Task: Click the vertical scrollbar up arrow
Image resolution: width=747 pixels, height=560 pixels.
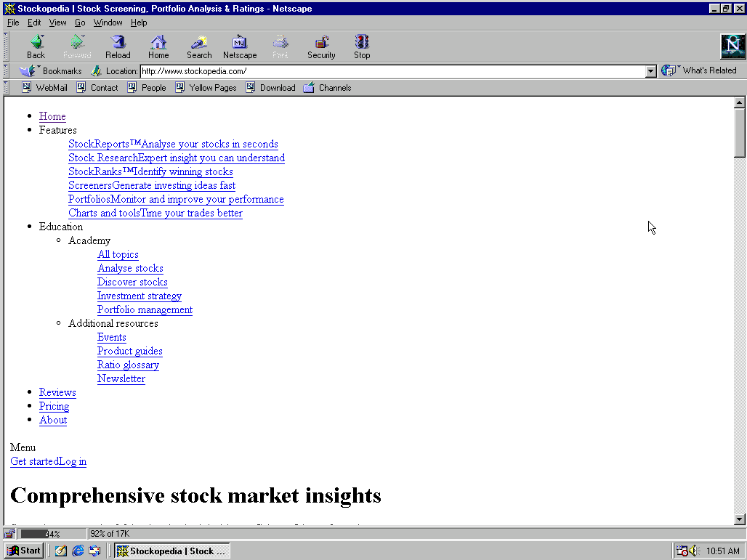Action: (x=740, y=102)
